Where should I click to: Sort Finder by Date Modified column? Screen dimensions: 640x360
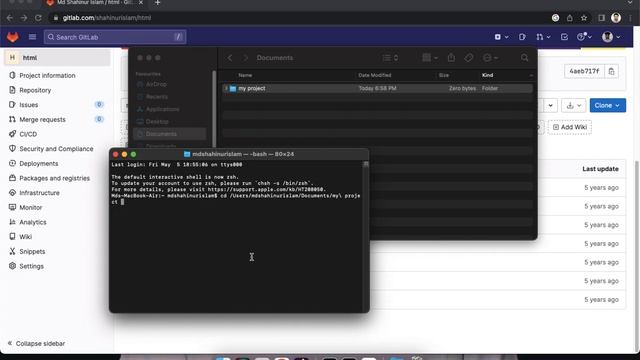pyautogui.click(x=375, y=75)
